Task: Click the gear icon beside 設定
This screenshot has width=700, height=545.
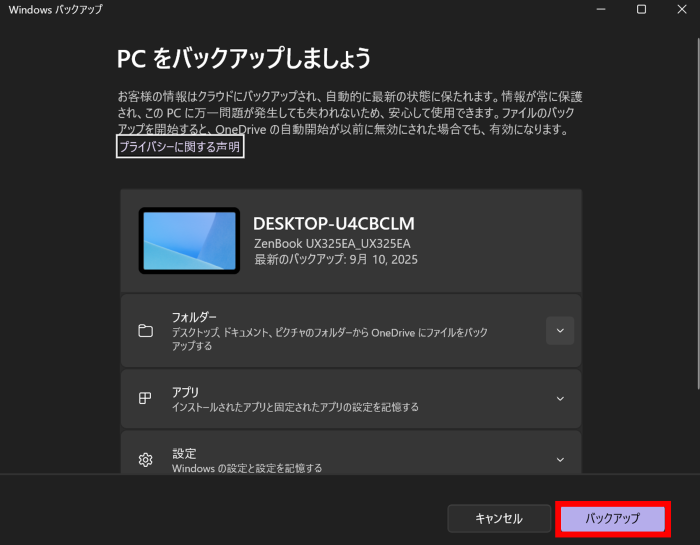Action: pyautogui.click(x=145, y=460)
